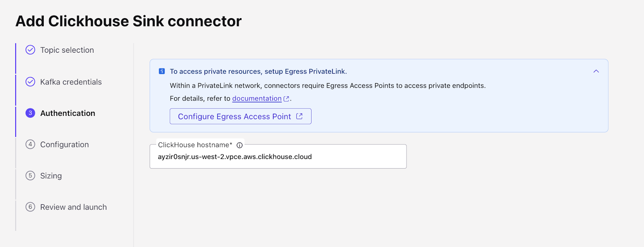Screen dimensions: 644x247
Task: Select the Authentication step label
Action: click(67, 113)
